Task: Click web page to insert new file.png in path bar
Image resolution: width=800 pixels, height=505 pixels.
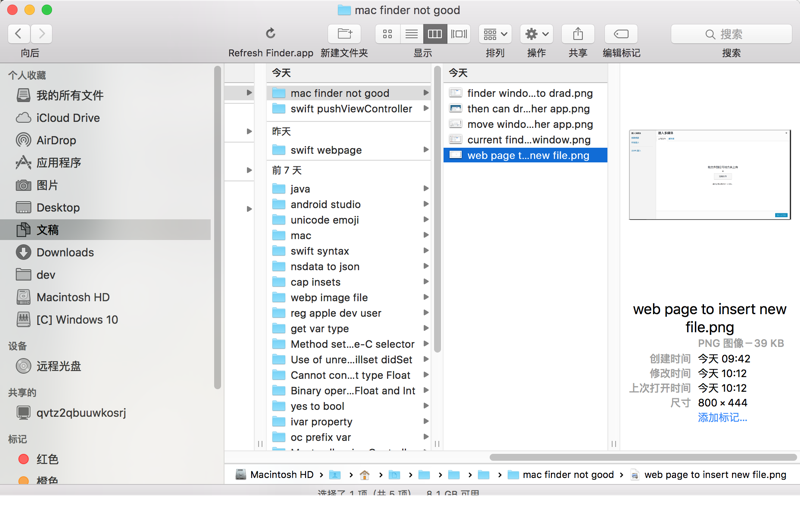Action: 709,474
